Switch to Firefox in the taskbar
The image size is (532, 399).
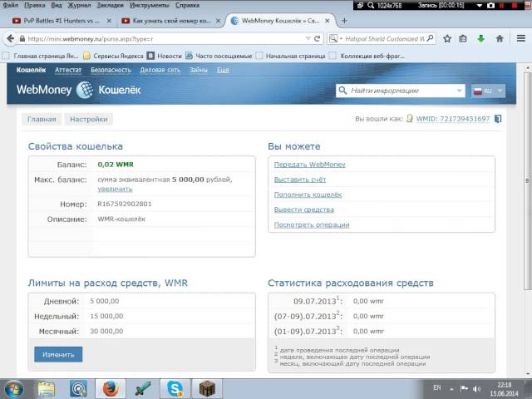[111, 389]
